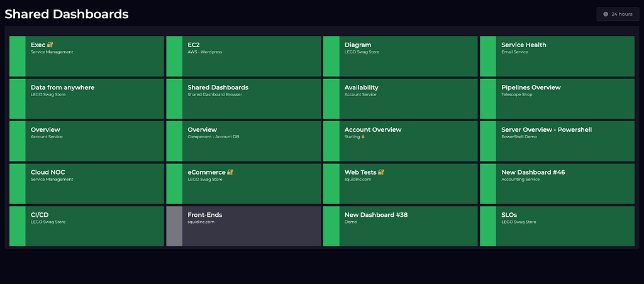Click 'Service Management' under Cloud NOC

(52, 179)
